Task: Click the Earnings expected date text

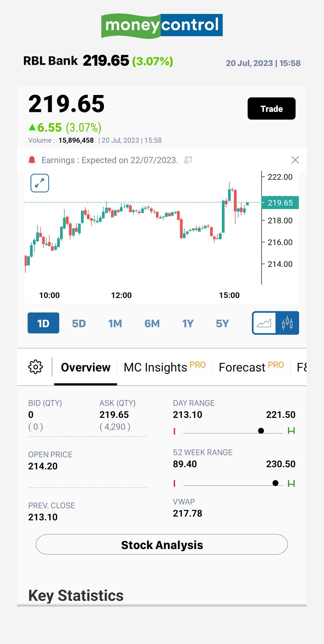Action: (110, 160)
